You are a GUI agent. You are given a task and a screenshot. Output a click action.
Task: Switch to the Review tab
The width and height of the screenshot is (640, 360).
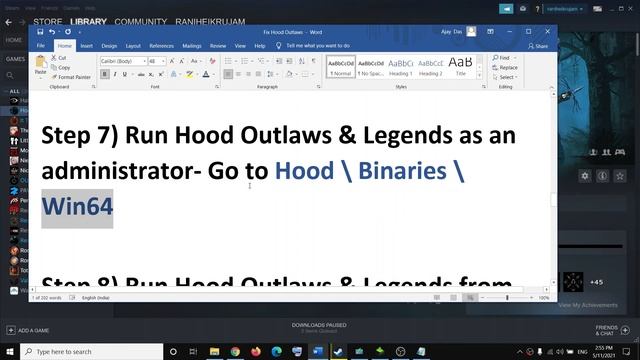coord(218,46)
